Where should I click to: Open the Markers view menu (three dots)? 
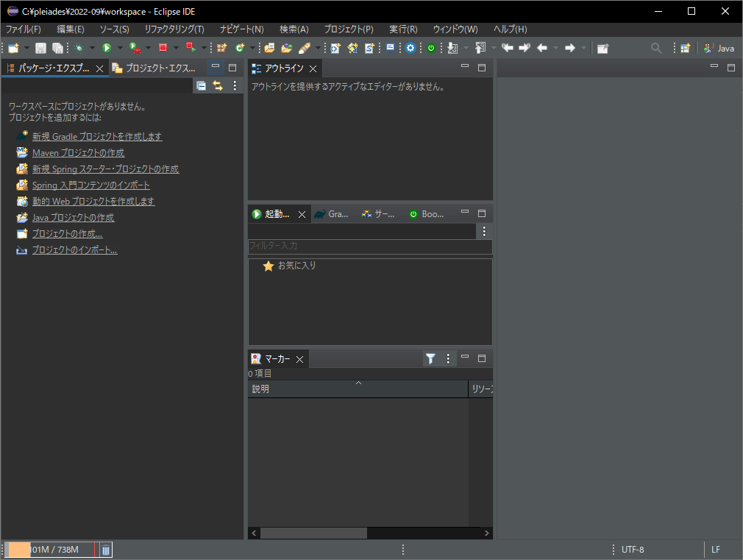[x=448, y=358]
